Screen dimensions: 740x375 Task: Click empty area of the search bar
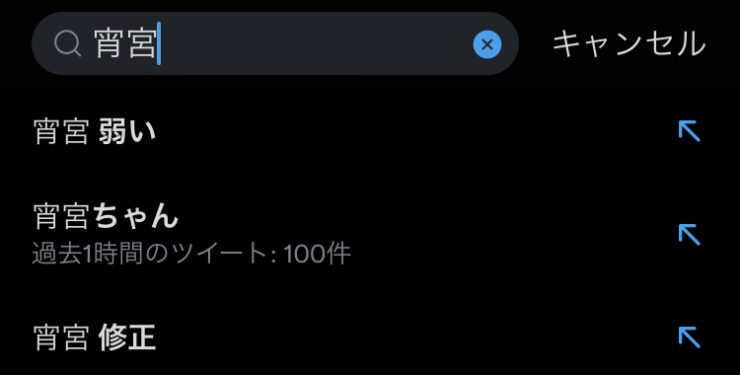[316, 43]
